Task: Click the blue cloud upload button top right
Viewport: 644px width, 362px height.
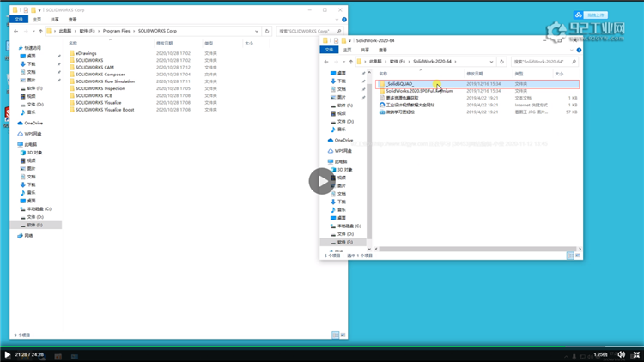Action: click(x=591, y=15)
